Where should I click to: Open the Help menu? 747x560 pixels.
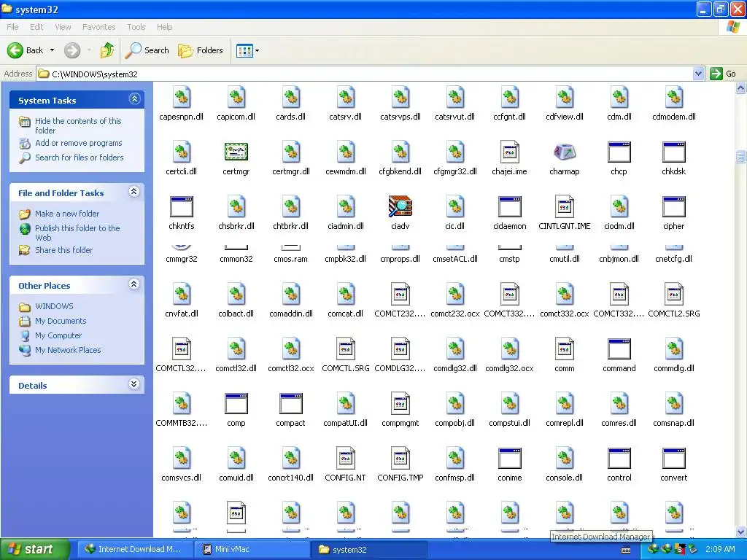coord(164,27)
